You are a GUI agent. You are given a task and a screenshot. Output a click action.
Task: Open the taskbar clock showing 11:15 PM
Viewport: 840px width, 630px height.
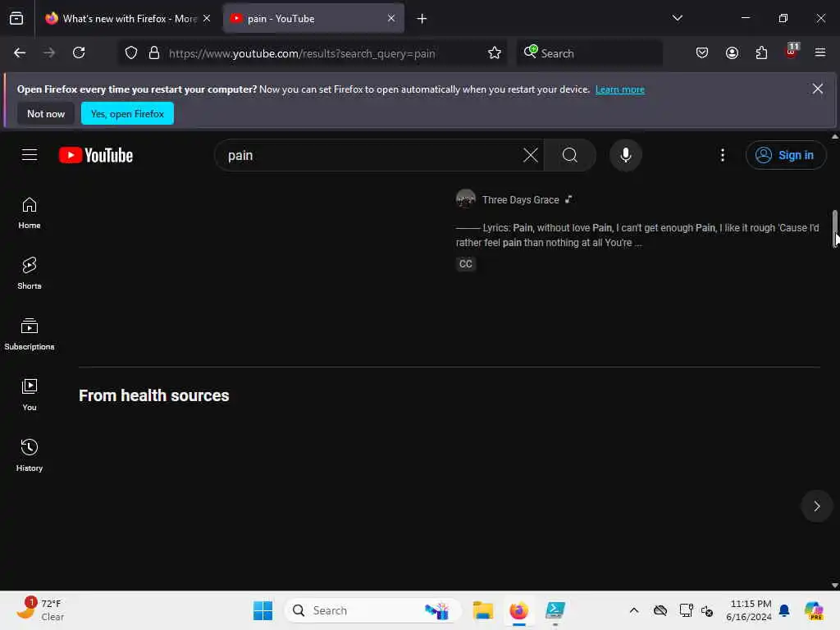[x=749, y=610]
